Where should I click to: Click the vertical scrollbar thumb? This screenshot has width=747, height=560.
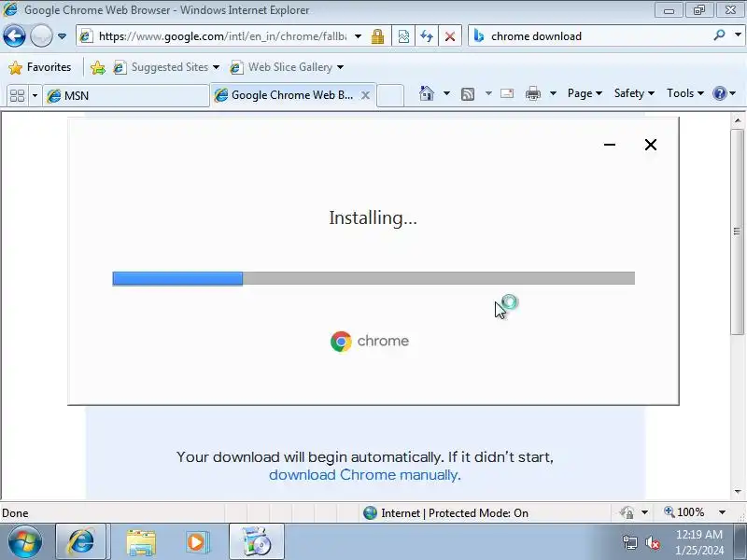point(738,231)
